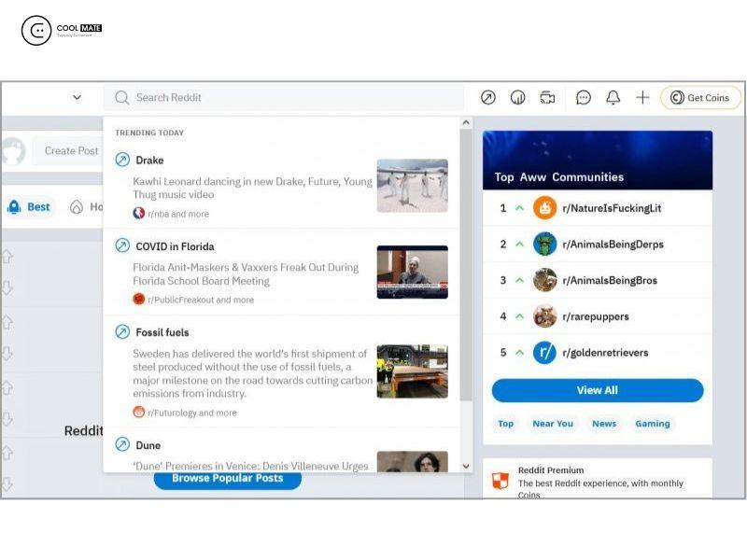
Task: Click the plus icon to create post
Action: pyautogui.click(x=642, y=98)
